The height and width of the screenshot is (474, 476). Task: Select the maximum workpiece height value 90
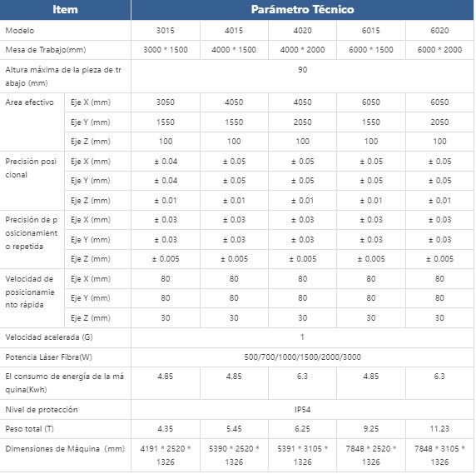302,70
